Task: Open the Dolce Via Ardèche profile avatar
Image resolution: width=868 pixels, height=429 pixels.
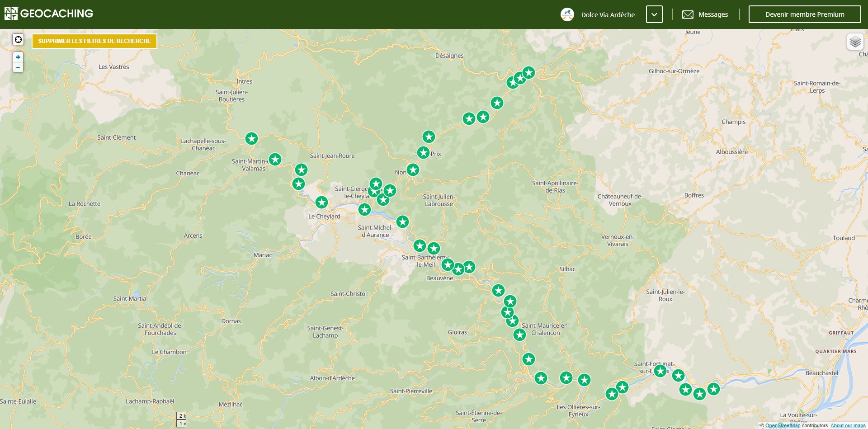Action: tap(567, 14)
